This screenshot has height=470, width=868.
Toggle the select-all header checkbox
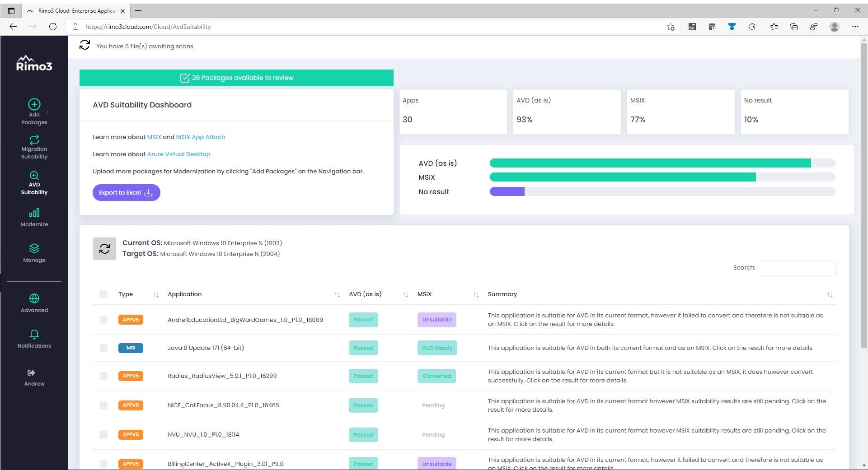103,294
